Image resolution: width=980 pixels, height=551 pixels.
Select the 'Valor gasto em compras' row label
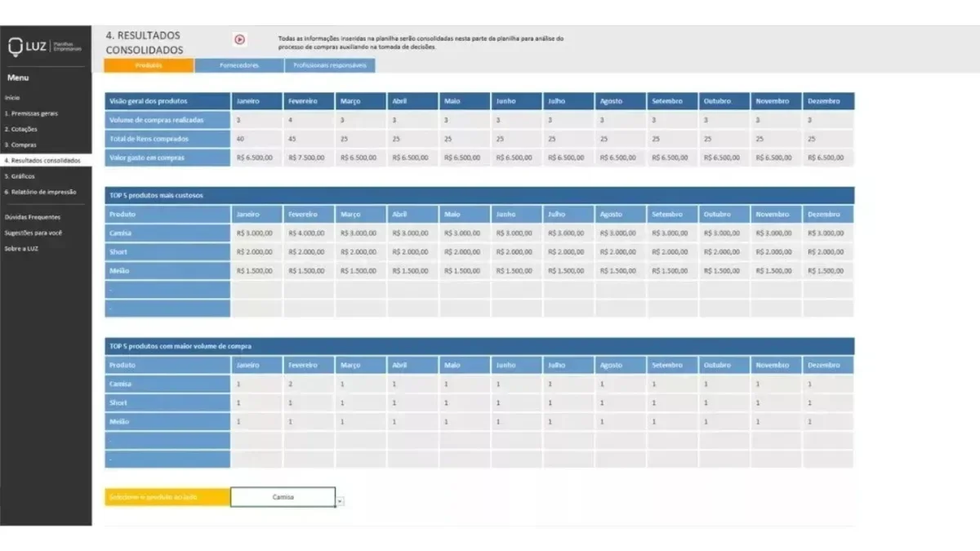167,158
